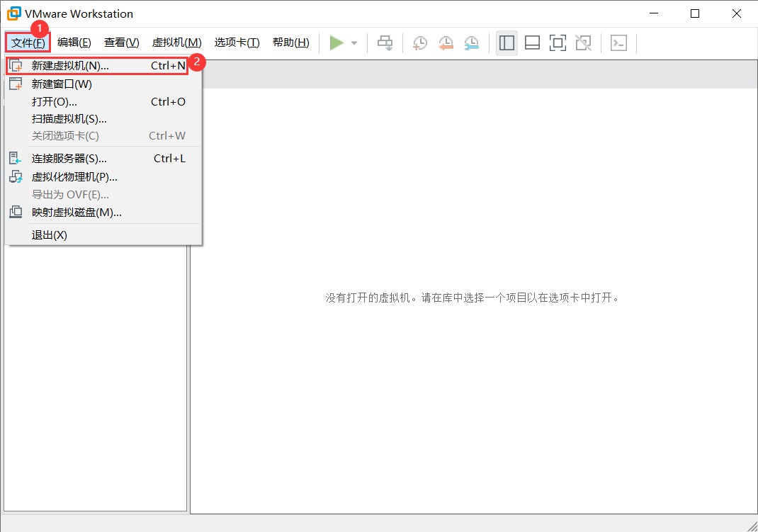
Task: Select 连接服务器(S)... entry
Action: tap(103, 159)
